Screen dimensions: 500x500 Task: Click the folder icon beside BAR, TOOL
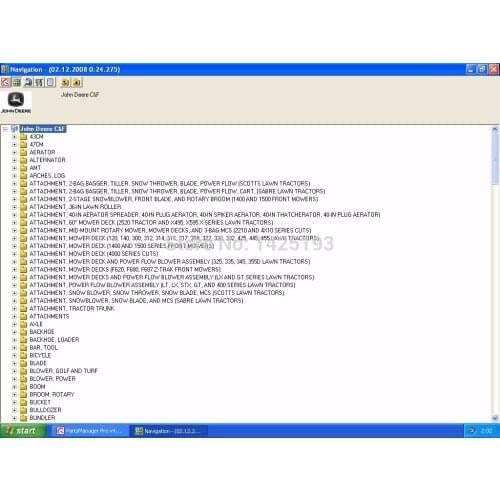[23, 348]
